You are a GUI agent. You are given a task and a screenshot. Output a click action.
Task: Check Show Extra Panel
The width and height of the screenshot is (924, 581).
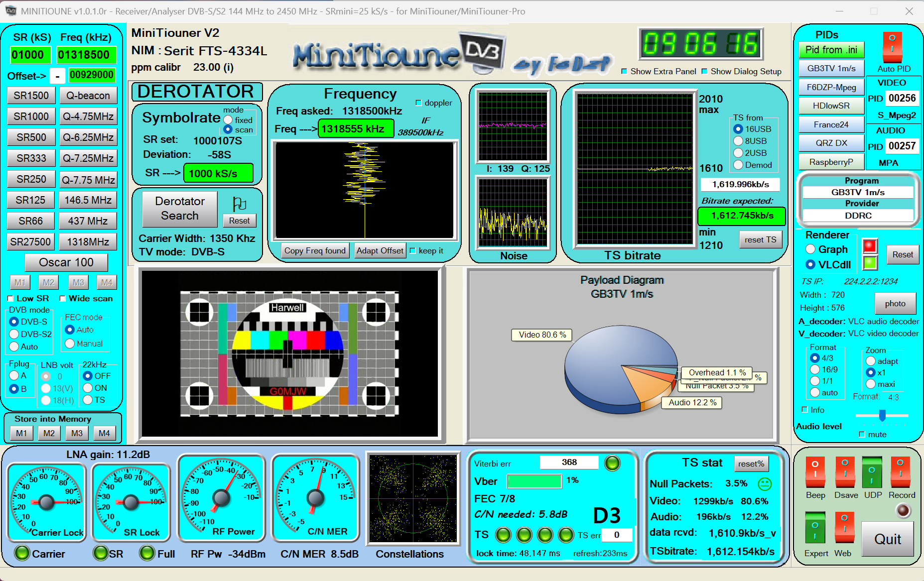click(x=625, y=71)
